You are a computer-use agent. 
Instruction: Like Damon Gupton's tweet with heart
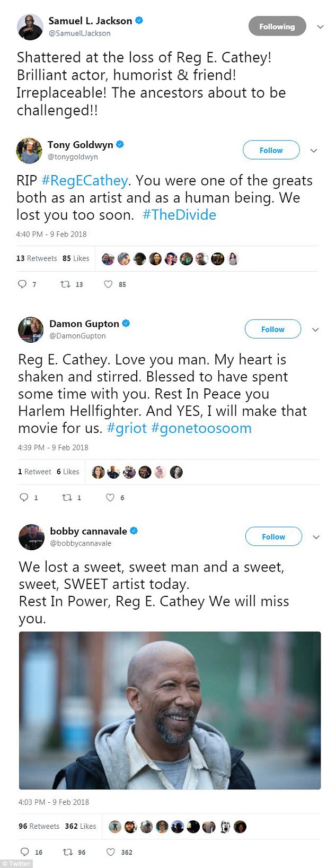click(x=110, y=498)
